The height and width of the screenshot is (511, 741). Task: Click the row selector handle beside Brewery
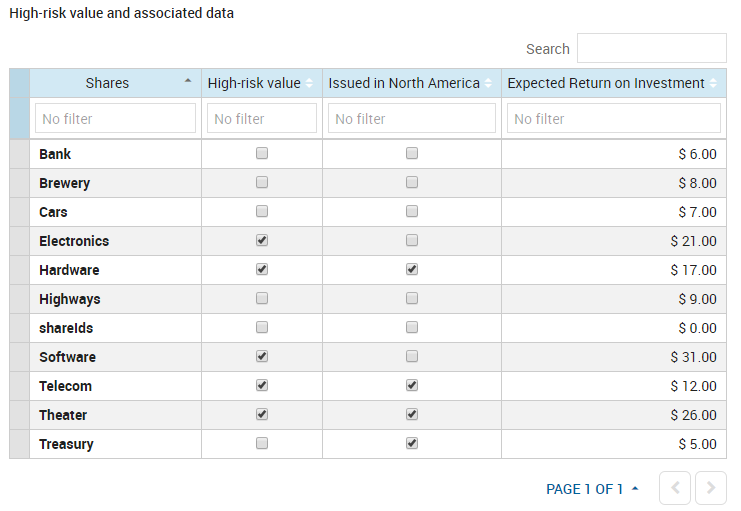(19, 183)
